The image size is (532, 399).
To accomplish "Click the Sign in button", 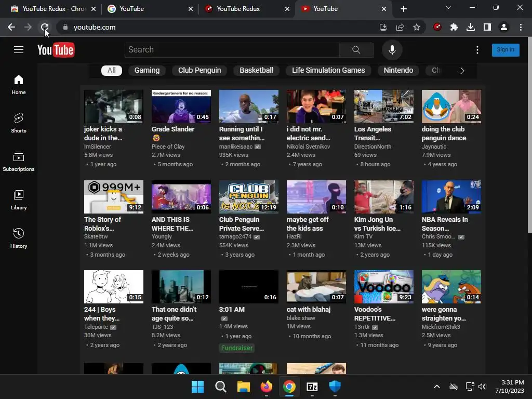I will pyautogui.click(x=506, y=50).
